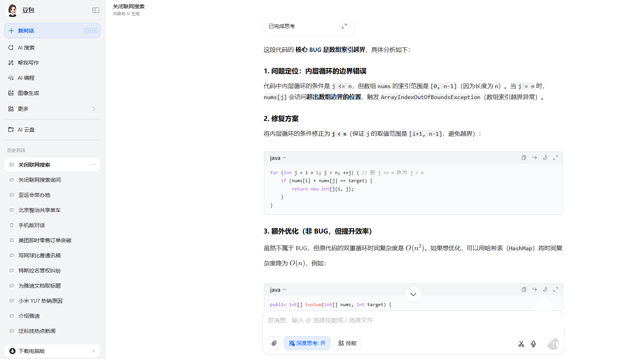The width and height of the screenshot is (644, 359).
Task: Open AI 搜索 from sidebar
Action: 26,48
